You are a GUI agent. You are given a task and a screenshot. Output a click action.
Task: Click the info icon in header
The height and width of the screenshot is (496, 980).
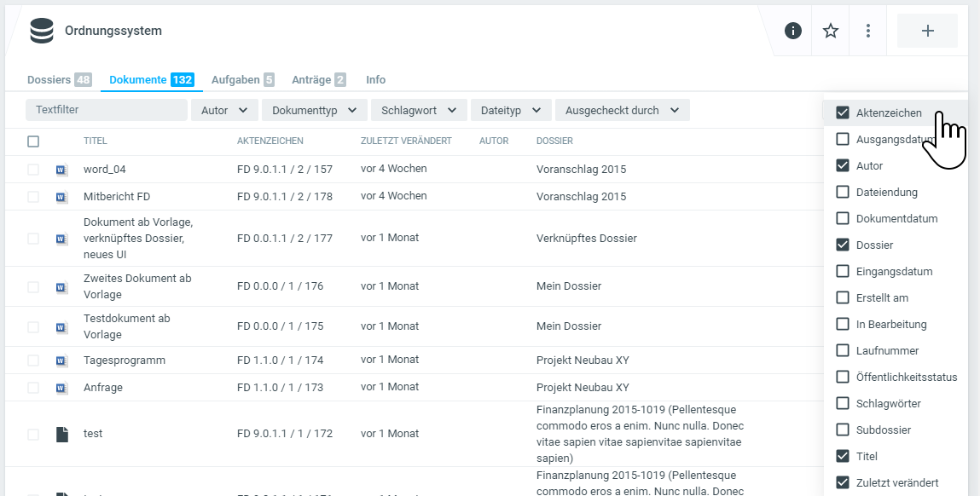[x=793, y=32]
